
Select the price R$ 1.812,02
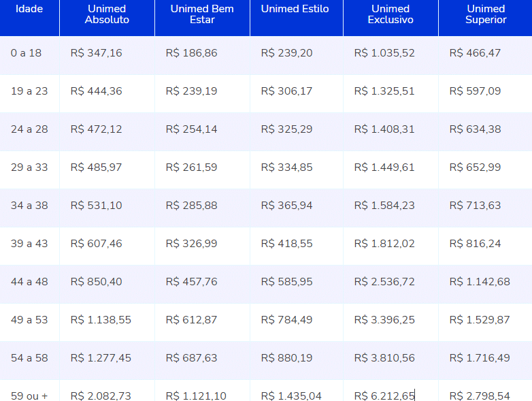point(384,244)
